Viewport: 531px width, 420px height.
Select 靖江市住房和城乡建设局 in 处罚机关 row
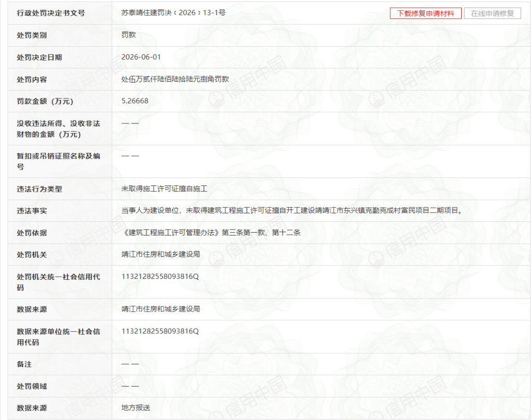160,254
